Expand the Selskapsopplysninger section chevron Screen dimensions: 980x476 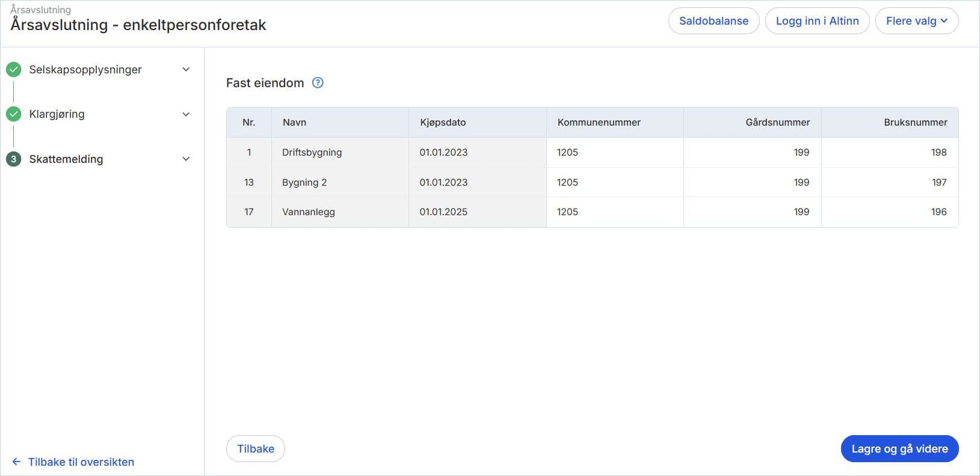coord(186,70)
